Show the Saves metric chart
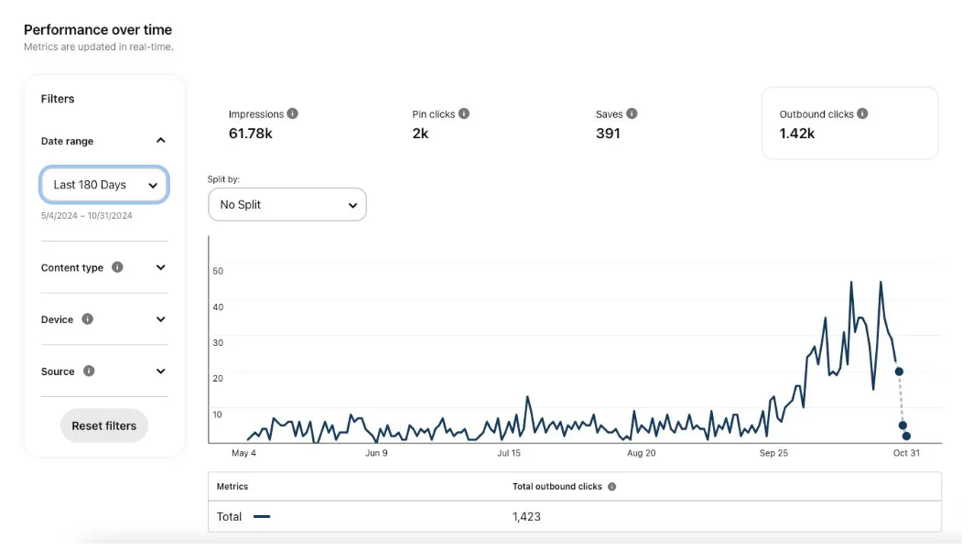 pyautogui.click(x=616, y=124)
